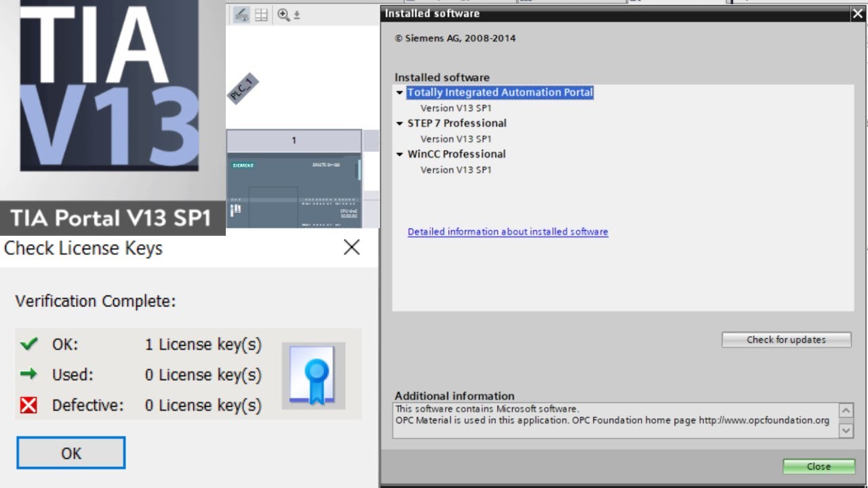
Task: Click '0 License key(s)' in Defective row
Action: 203,405
